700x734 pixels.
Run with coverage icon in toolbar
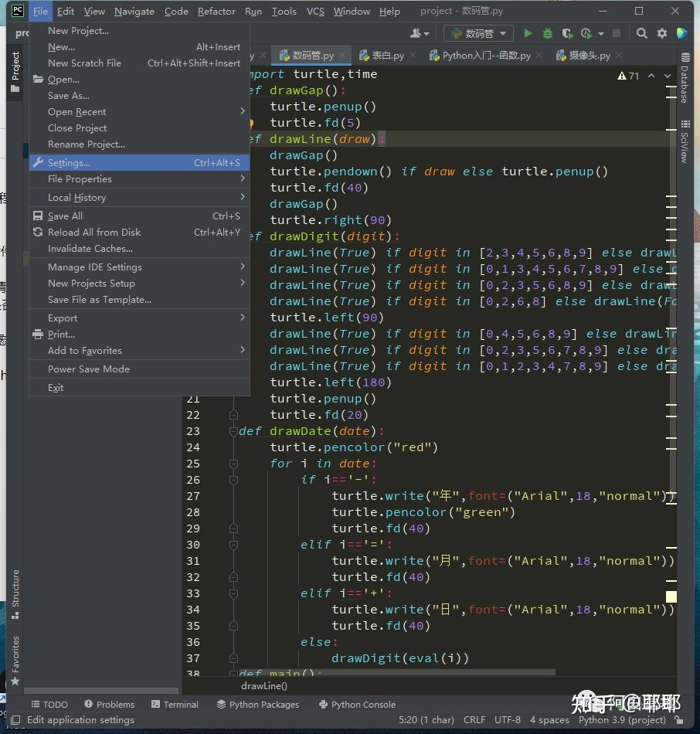568,33
